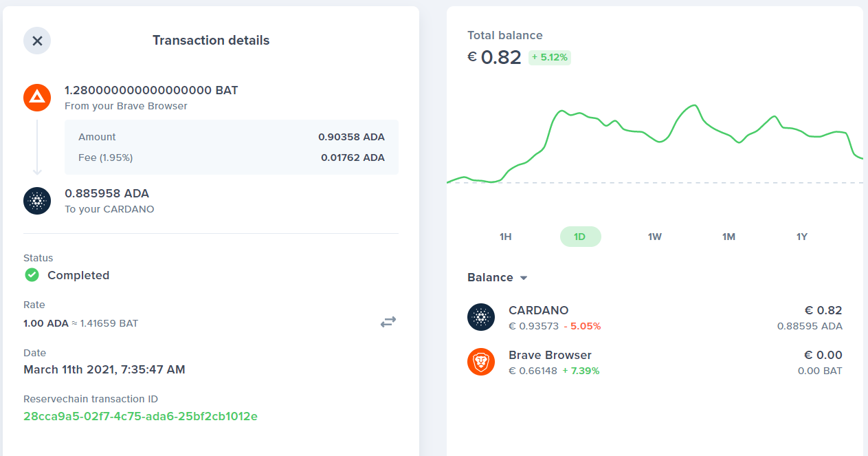The image size is (868, 456).
Task: Click the green Completed checkmark icon
Action: point(32,275)
